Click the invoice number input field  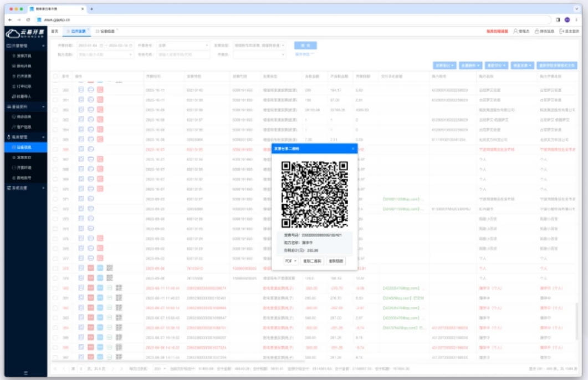pyautogui.click(x=183, y=55)
